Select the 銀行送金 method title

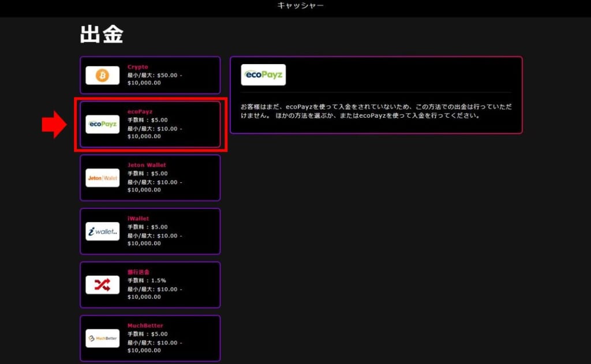point(139,272)
